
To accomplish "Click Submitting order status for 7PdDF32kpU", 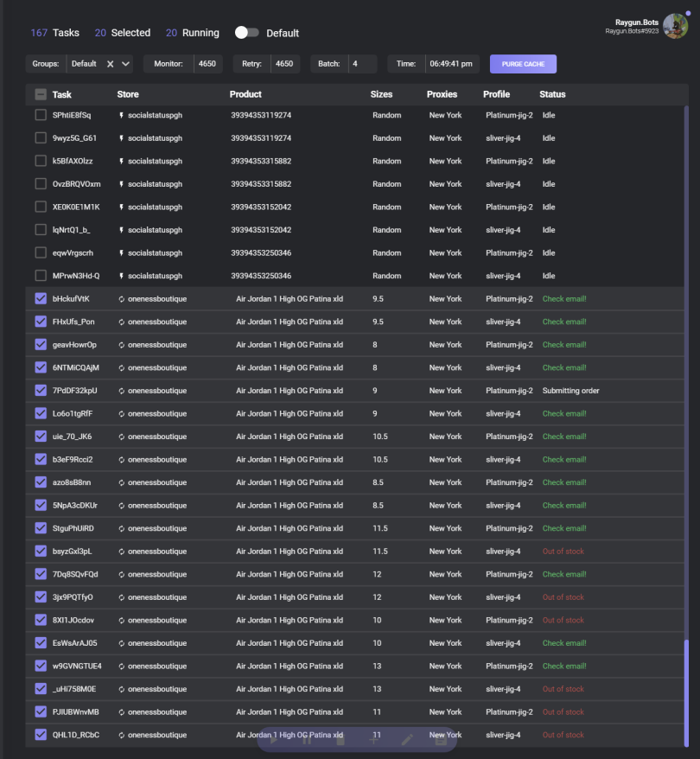I will 571,391.
